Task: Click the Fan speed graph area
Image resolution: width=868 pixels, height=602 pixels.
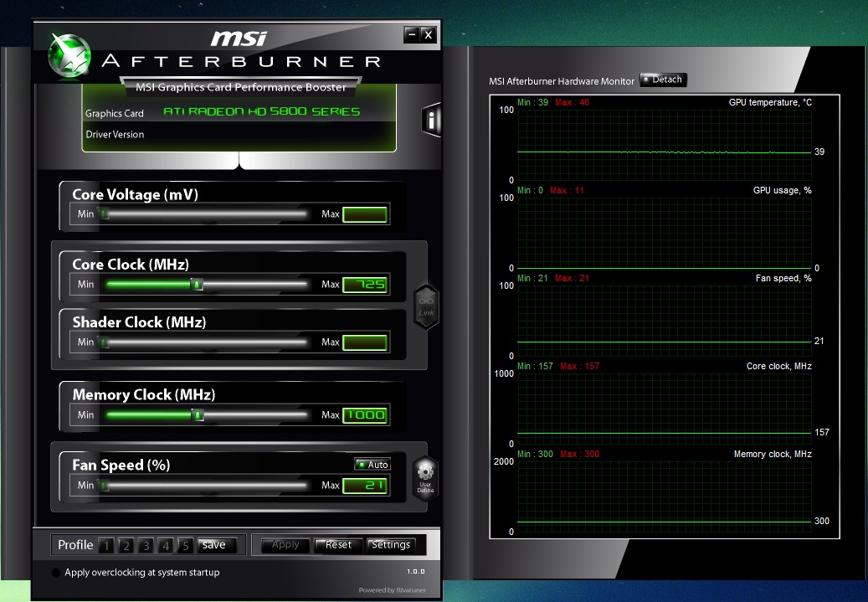Action: pos(665,322)
